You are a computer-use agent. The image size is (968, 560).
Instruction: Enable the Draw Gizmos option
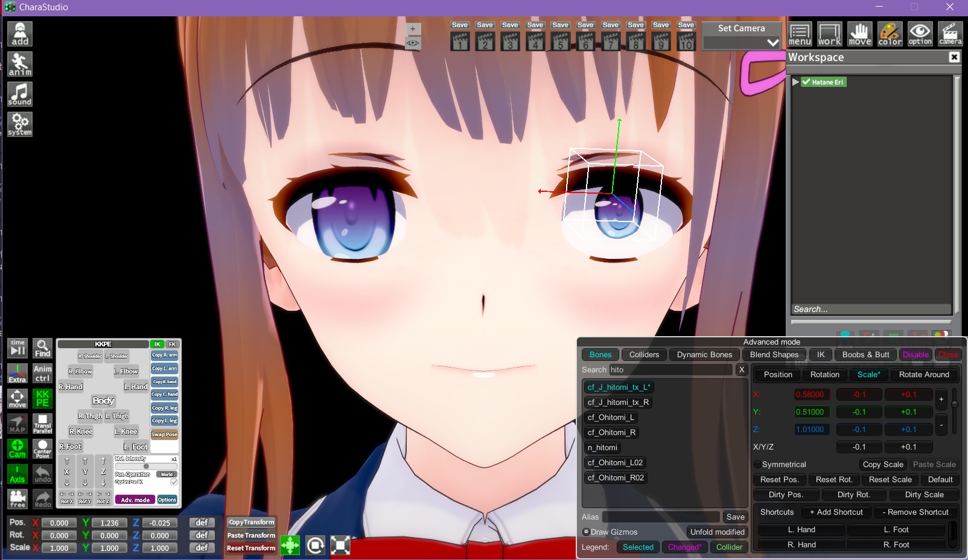586,532
